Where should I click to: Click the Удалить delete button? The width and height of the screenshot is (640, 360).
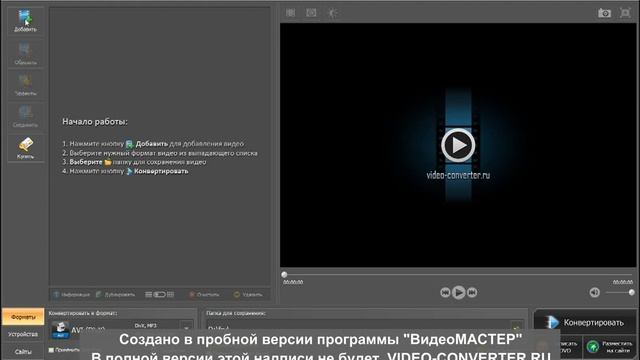click(248, 294)
